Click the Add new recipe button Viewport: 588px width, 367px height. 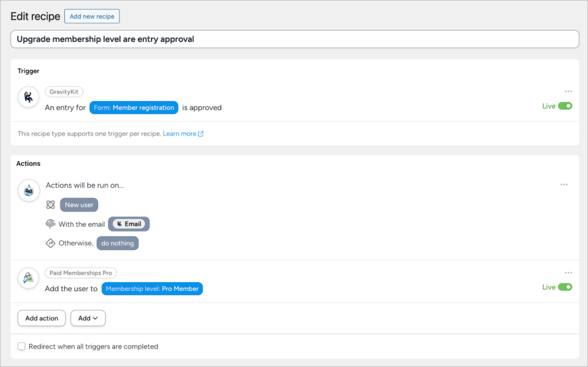(x=91, y=16)
